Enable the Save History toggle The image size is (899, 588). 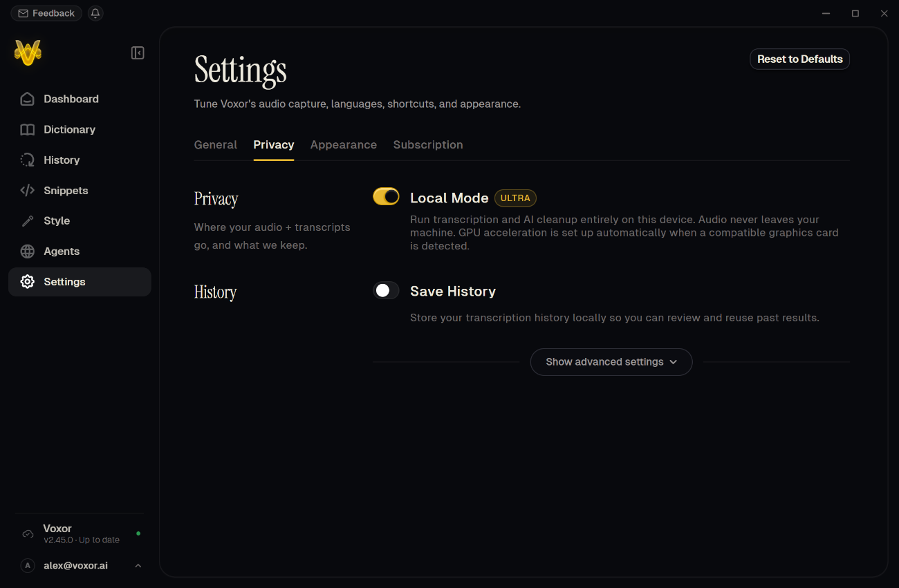coord(386,290)
